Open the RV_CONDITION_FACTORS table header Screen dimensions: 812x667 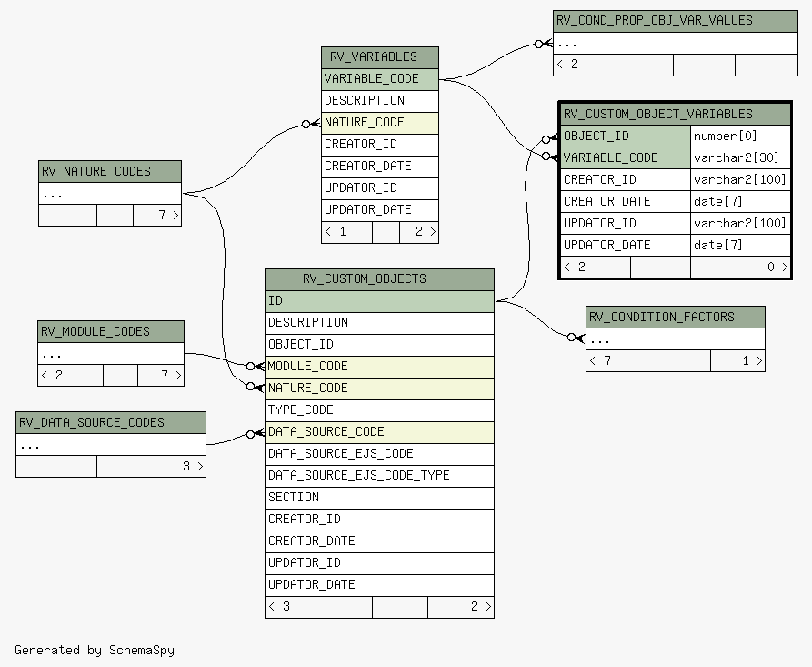coord(676,318)
